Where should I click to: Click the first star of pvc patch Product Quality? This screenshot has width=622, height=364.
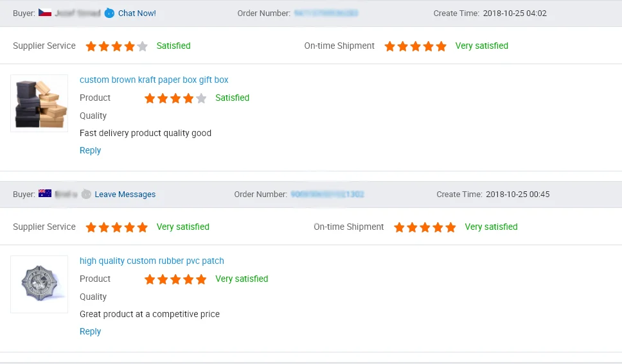150,279
